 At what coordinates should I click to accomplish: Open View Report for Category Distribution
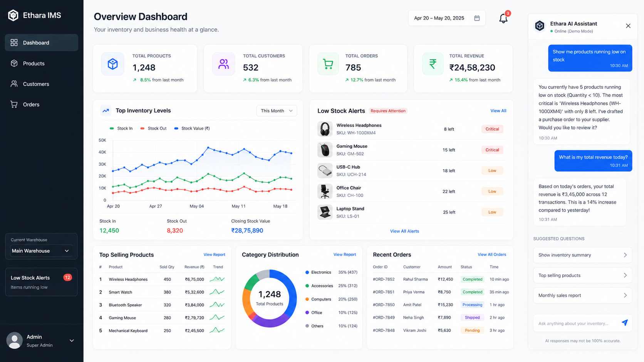pos(344,255)
